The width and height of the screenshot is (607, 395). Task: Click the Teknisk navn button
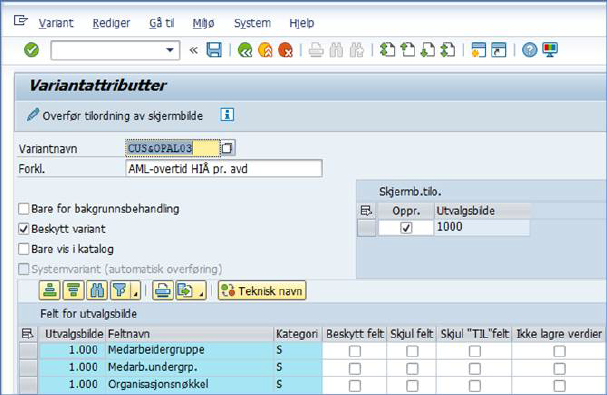coord(262,290)
